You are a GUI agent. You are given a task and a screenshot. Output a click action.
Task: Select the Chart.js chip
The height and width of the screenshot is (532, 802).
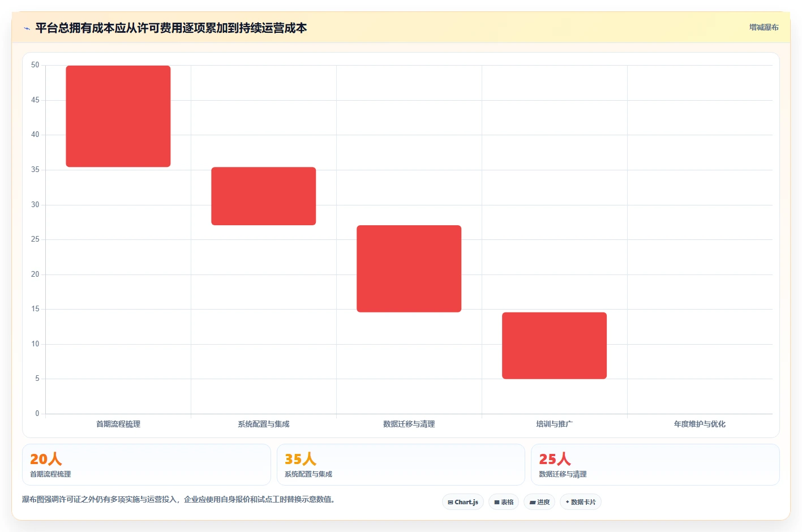463,502
